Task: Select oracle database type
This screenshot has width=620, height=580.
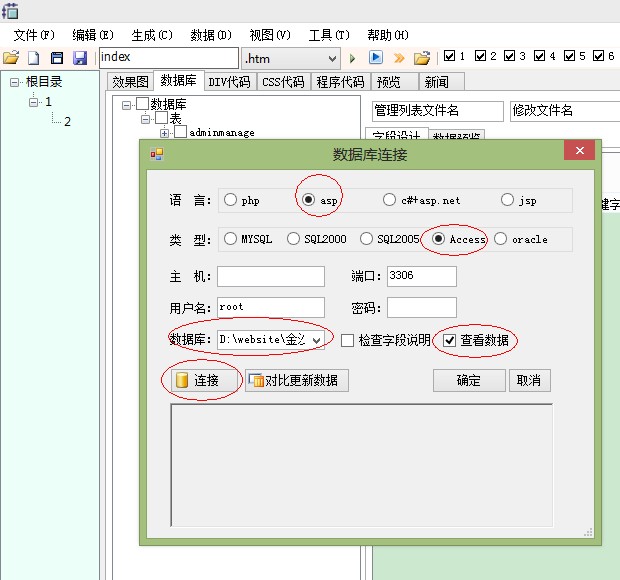Action: coord(500,238)
